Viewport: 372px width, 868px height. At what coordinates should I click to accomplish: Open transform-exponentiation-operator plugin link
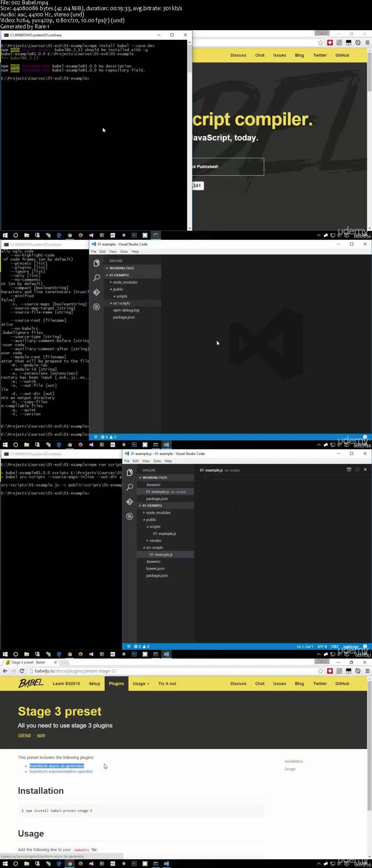tap(61, 771)
